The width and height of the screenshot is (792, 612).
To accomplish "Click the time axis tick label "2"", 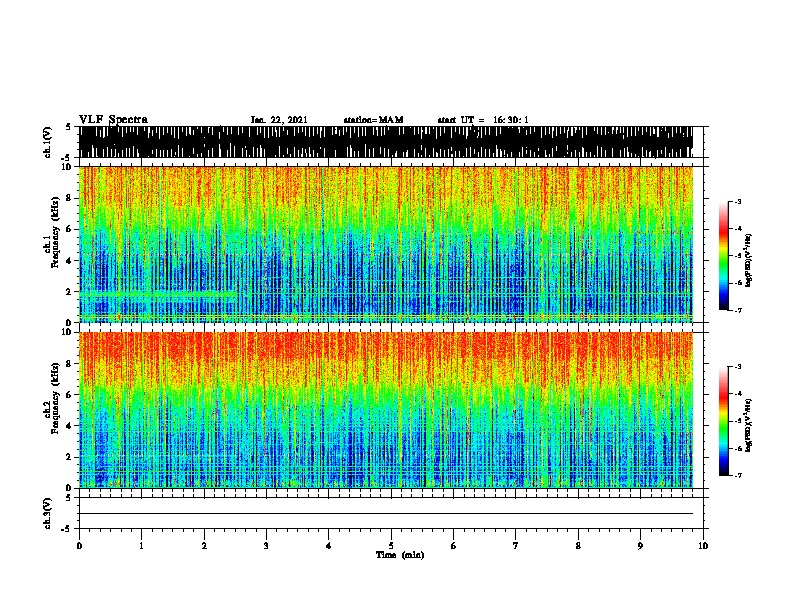I will tap(204, 546).
